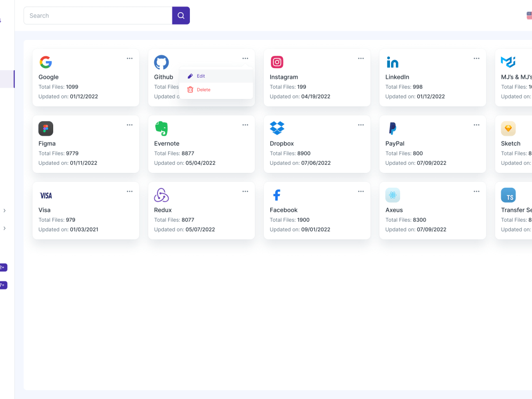This screenshot has width=532, height=399.
Task: Click pencil icon in Edit menu item
Action: 190,76
